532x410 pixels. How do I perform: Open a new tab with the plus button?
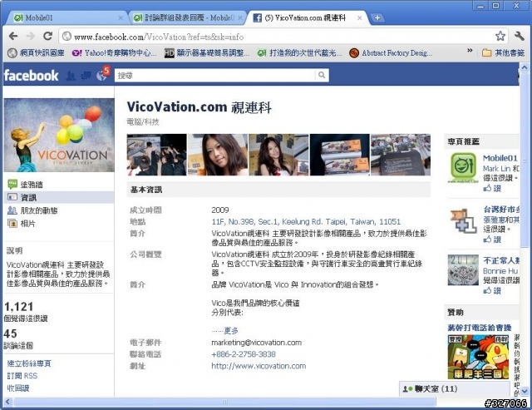[x=377, y=17]
